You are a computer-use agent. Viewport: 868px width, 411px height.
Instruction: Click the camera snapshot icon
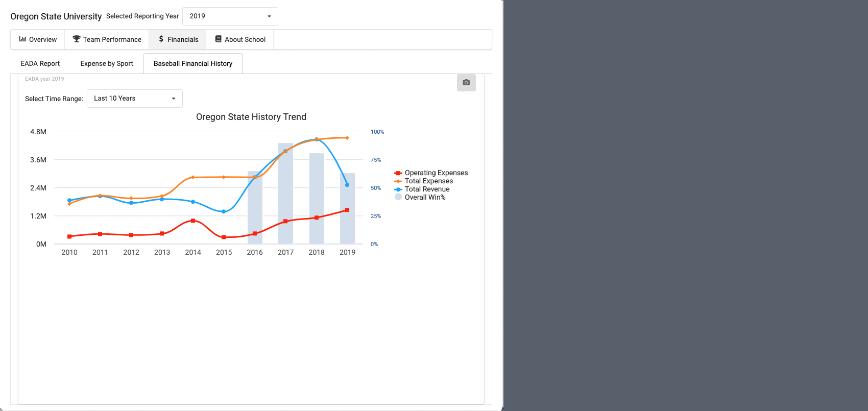466,83
